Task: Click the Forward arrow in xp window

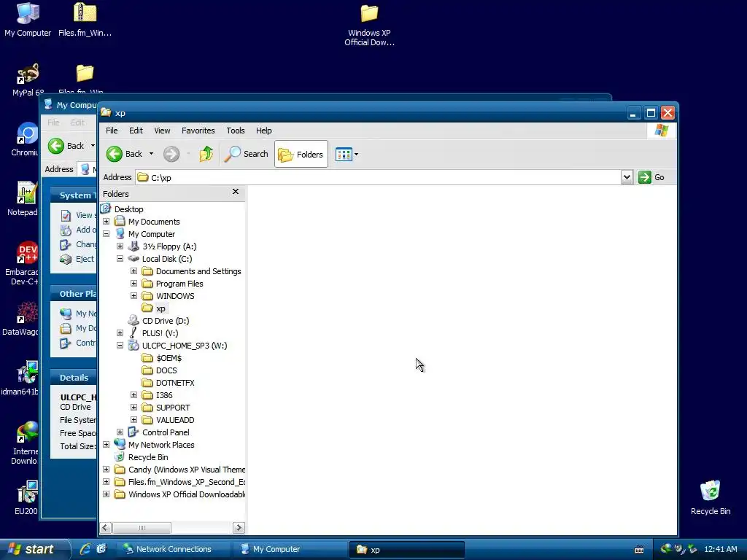Action: (x=171, y=154)
